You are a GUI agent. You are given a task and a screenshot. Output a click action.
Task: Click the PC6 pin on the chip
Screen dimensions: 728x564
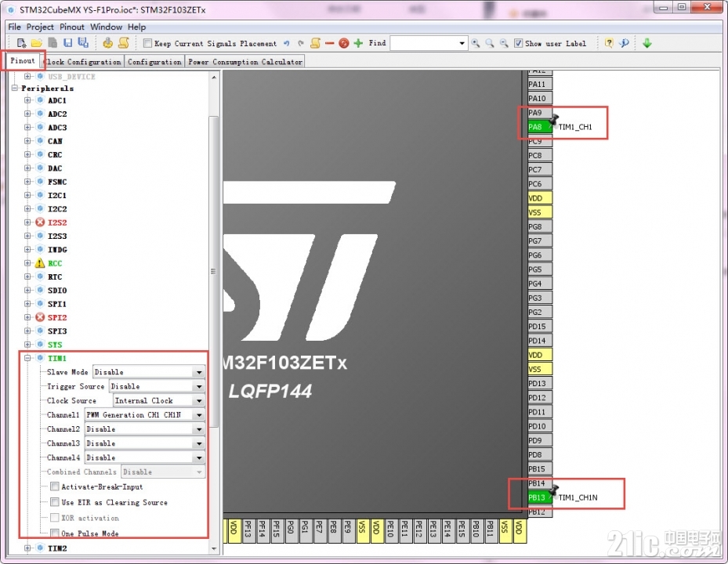(x=539, y=184)
